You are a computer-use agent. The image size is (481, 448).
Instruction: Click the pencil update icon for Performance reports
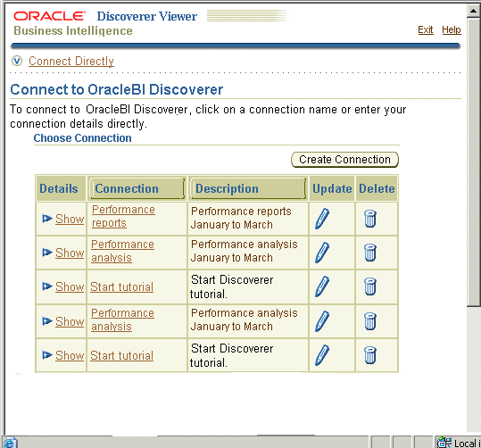[x=322, y=219]
